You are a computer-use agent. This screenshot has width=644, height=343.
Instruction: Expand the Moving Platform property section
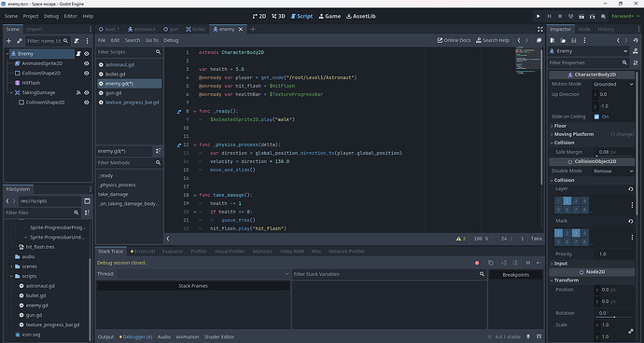(x=592, y=134)
